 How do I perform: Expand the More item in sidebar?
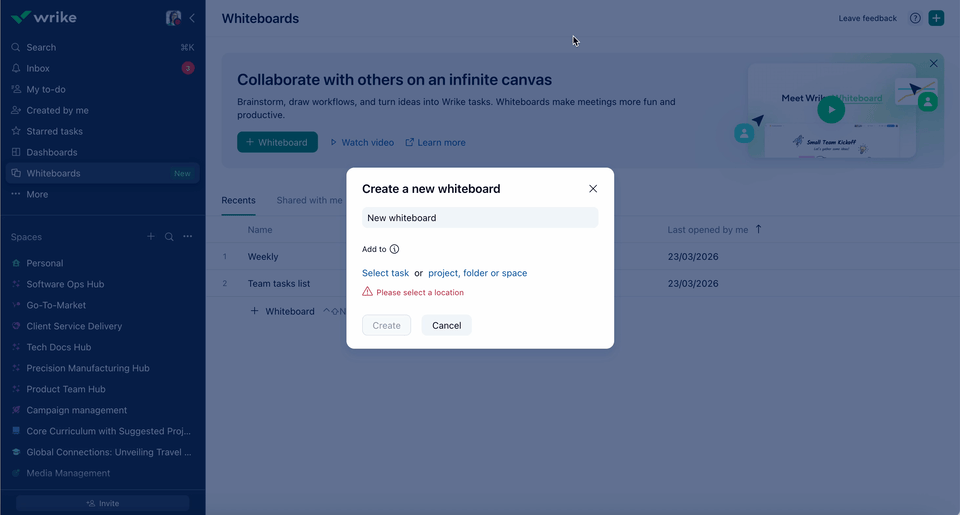37,194
